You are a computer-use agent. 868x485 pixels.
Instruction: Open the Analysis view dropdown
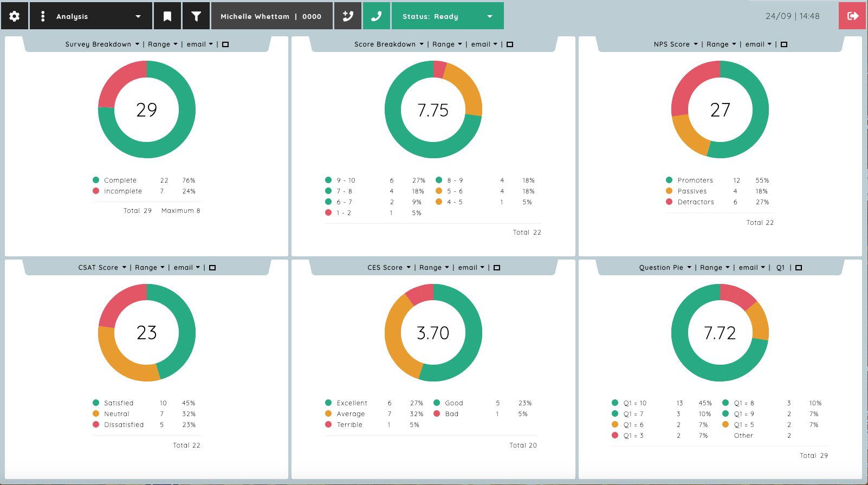tap(92, 16)
